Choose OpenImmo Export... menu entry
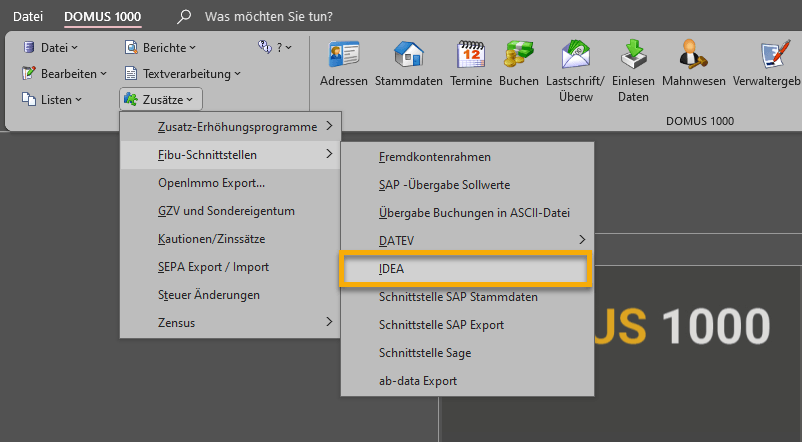 point(230,183)
